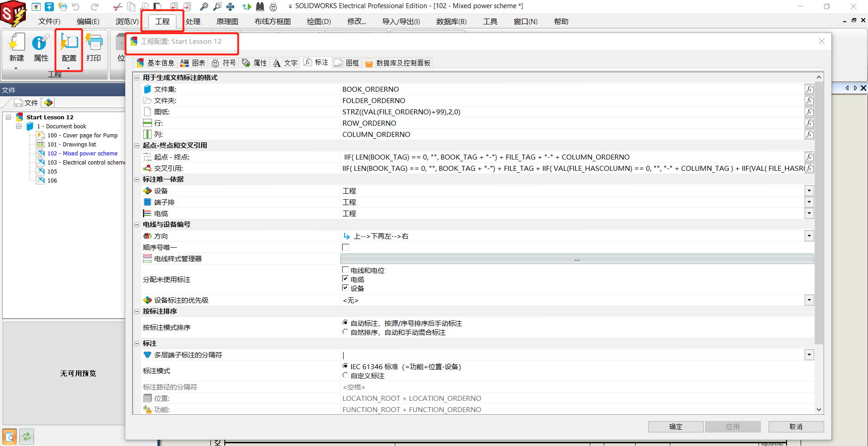Open the 原理图 menu

(x=227, y=21)
